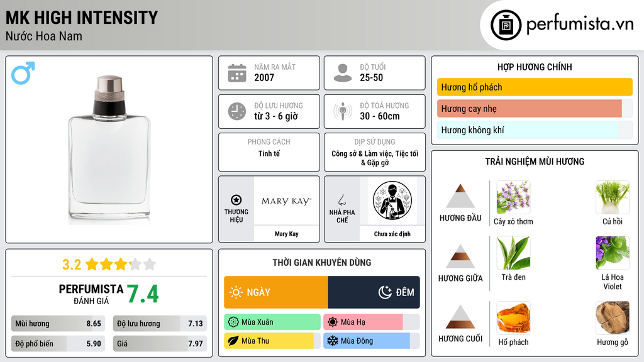Click the Mùa Hạ season bar

pyautogui.click(x=371, y=322)
